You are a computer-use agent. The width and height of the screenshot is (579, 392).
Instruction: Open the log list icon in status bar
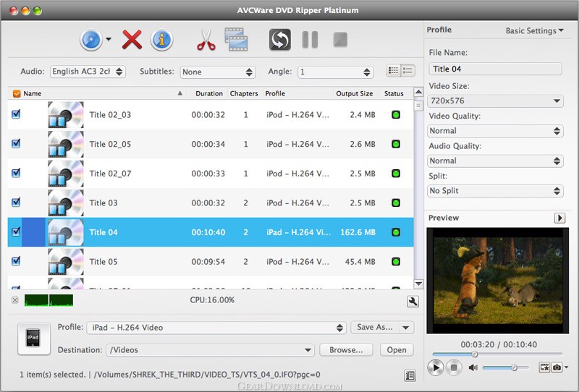(410, 375)
